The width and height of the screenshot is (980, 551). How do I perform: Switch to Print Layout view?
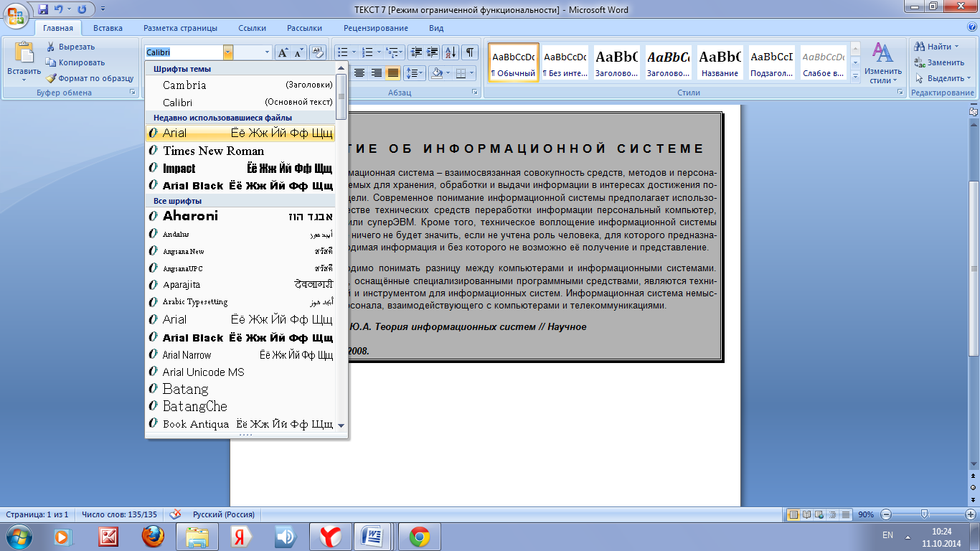pyautogui.click(x=793, y=514)
